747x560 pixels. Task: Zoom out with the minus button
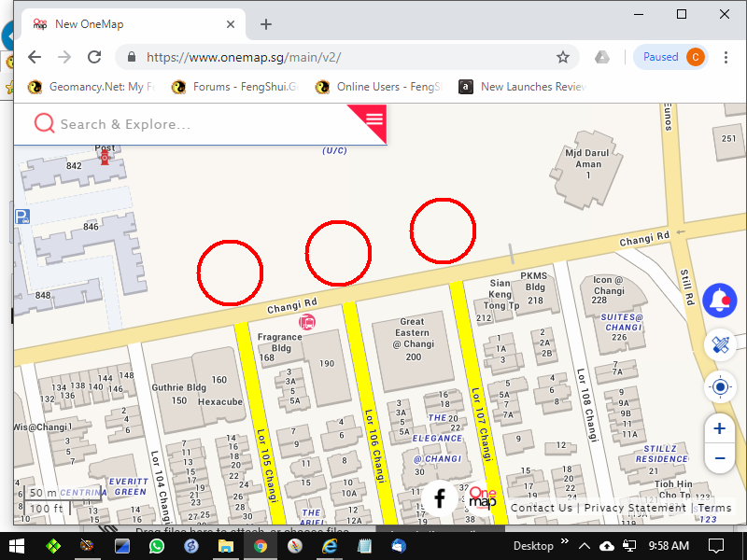pos(719,458)
